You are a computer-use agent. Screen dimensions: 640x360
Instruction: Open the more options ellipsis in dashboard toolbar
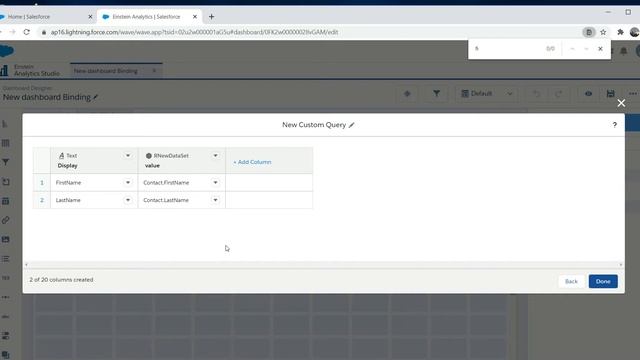633,93
